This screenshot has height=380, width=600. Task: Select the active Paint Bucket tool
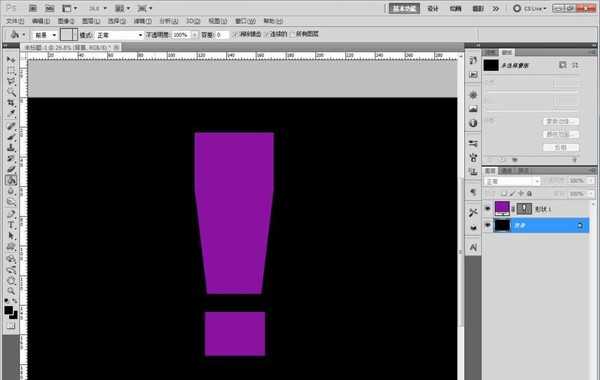click(x=11, y=180)
